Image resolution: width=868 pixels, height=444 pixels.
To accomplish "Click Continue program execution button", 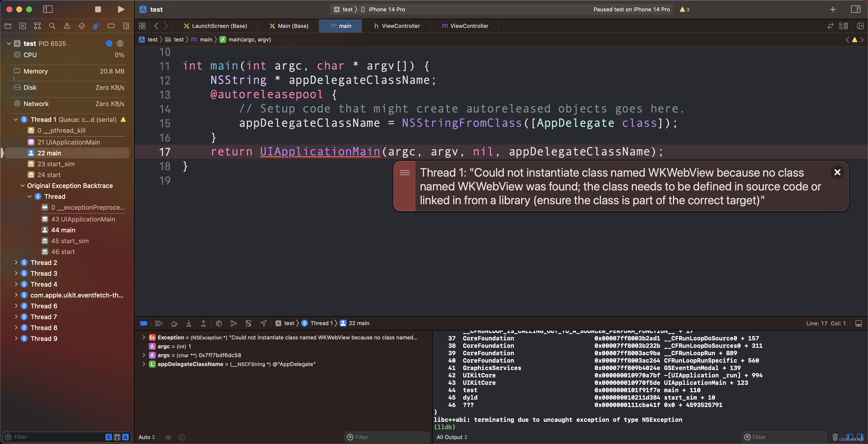I will coord(159,323).
